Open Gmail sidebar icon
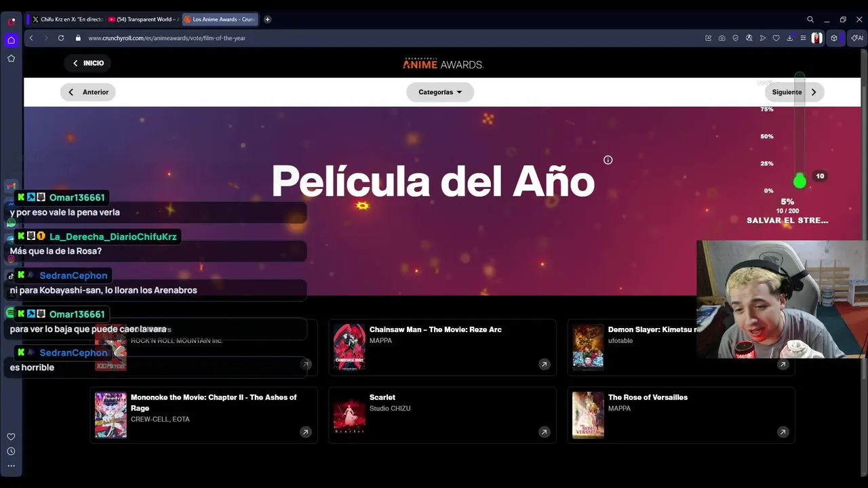This screenshot has height=488, width=868. tap(11, 186)
